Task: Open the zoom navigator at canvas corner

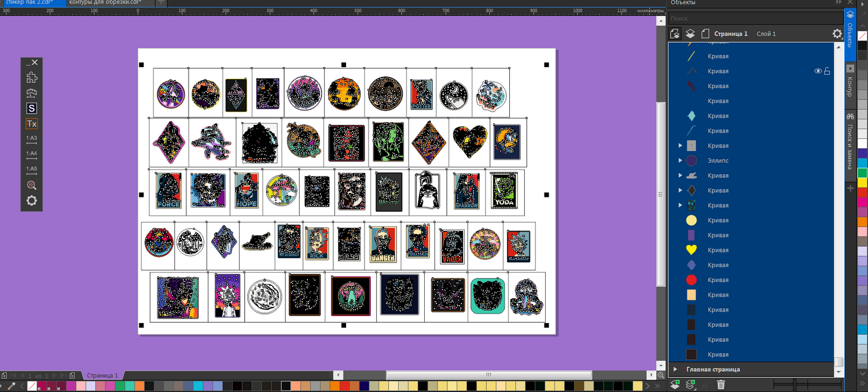Action: [661, 375]
